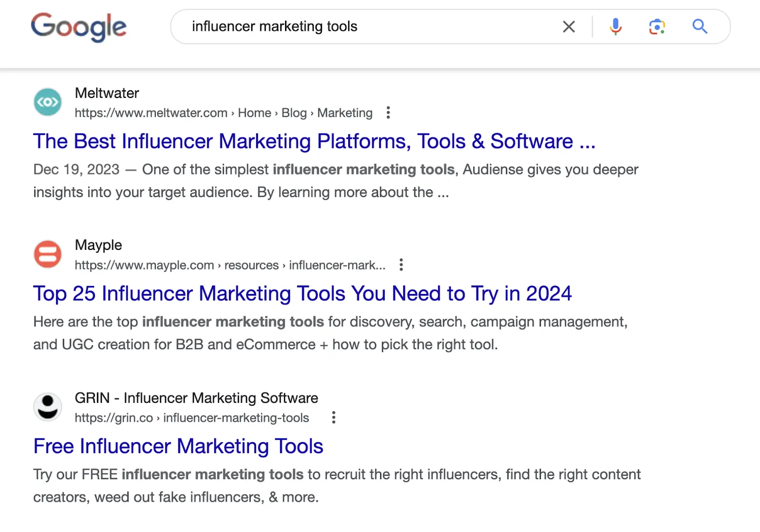The height and width of the screenshot is (532, 760).
Task: Click the resources breadcrumb under Mayple
Action: point(252,265)
